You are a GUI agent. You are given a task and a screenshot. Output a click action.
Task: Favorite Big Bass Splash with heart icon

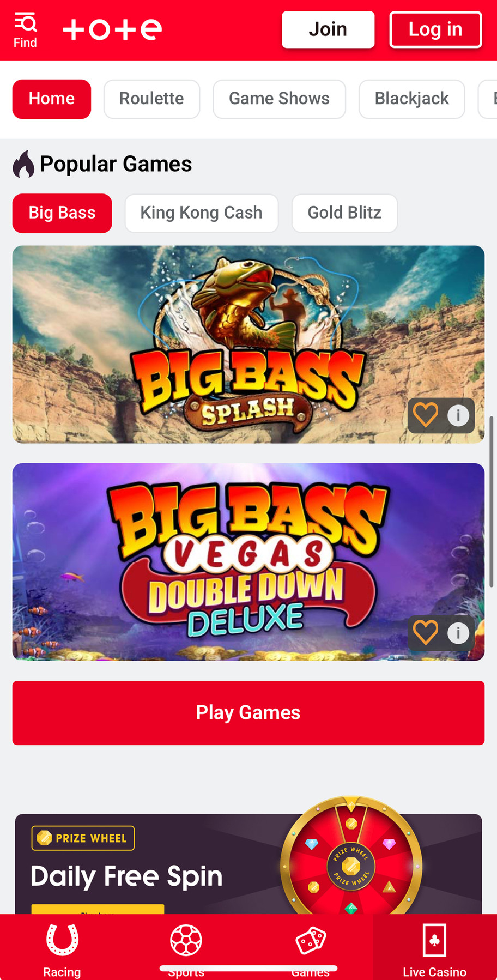(x=425, y=415)
